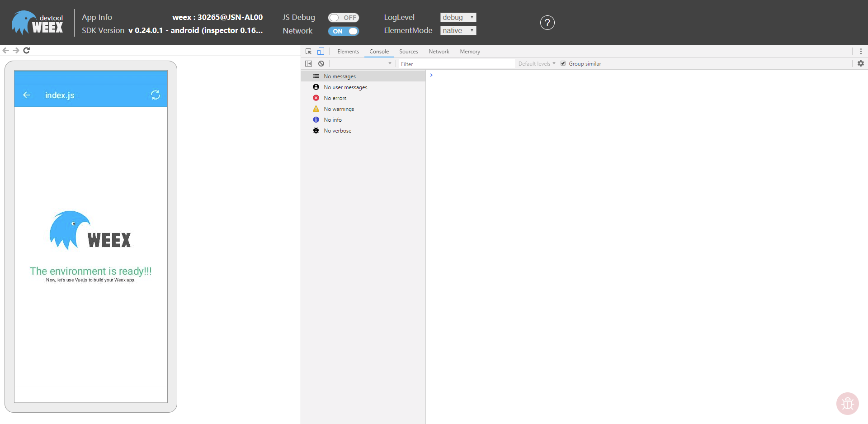868x424 pixels.
Task: Click 'The environment is ready!!!' text
Action: tap(91, 271)
